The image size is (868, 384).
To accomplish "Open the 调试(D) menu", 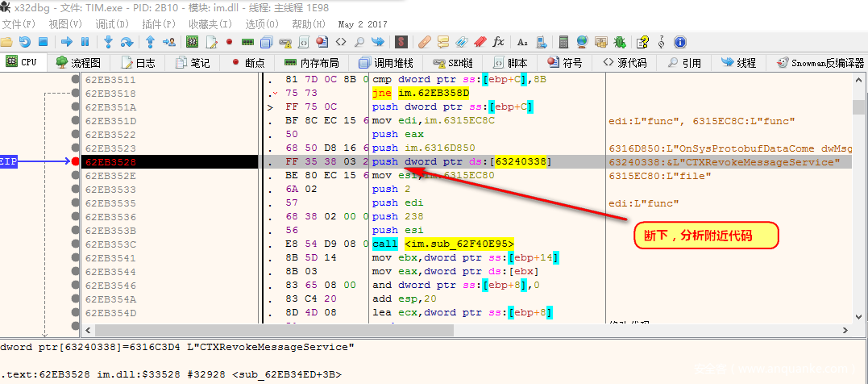I will click(110, 24).
